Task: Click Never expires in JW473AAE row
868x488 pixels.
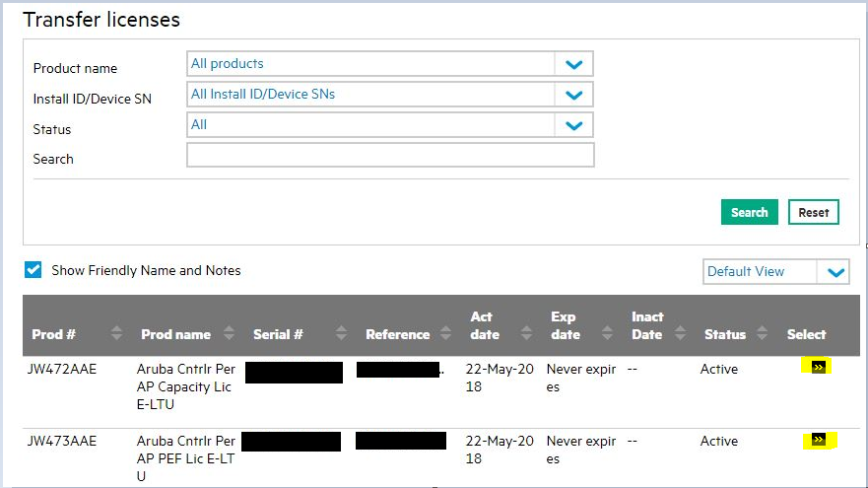Action: (581, 450)
